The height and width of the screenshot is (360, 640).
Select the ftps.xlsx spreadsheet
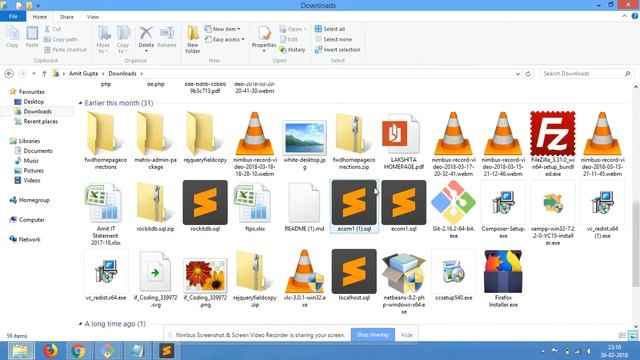(x=255, y=207)
